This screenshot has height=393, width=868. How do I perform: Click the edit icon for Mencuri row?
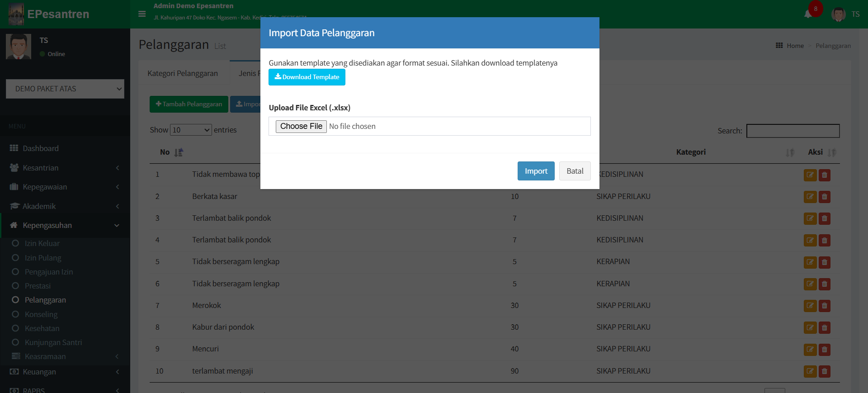click(810, 349)
